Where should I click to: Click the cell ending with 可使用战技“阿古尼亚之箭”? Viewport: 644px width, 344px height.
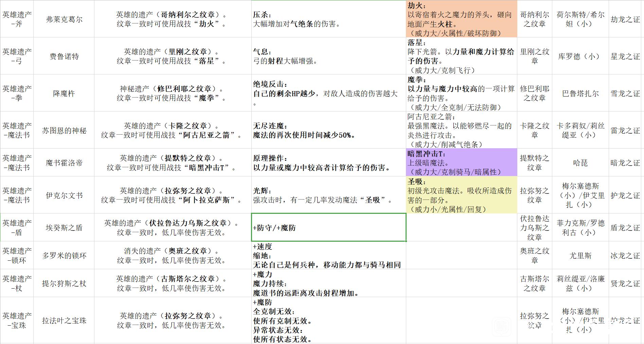click(x=173, y=130)
